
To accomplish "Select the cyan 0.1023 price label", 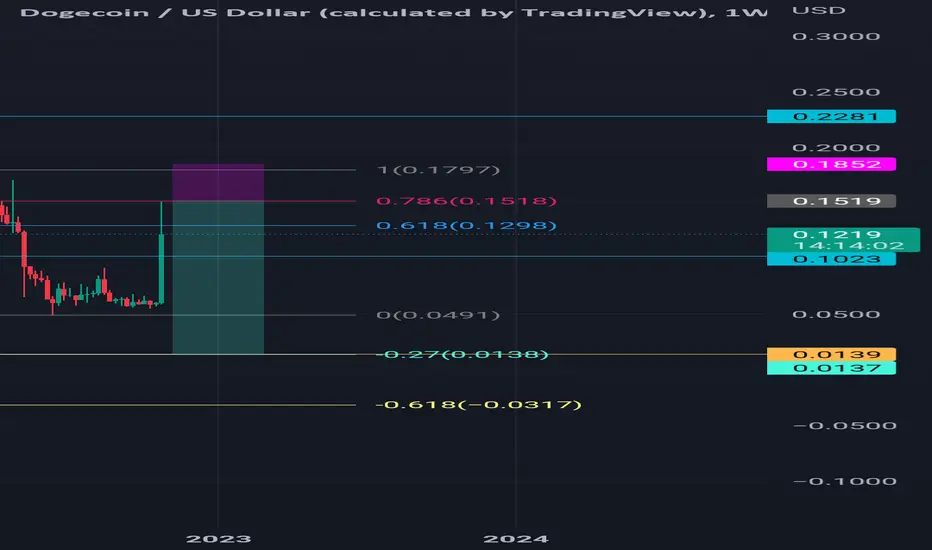I will click(x=831, y=259).
